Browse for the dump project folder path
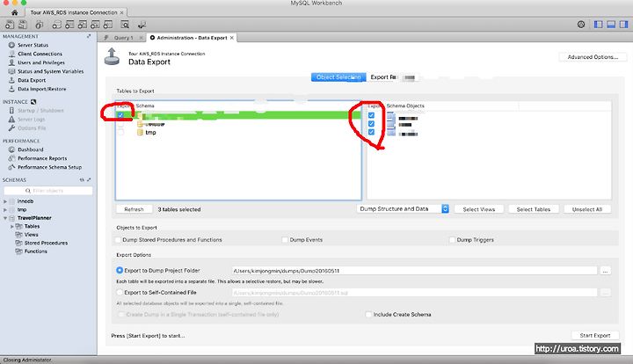Image resolution: width=633 pixels, height=364 pixels. pyautogui.click(x=605, y=271)
